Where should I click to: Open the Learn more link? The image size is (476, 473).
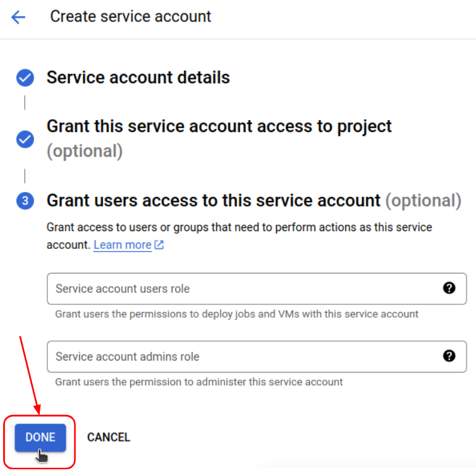click(123, 244)
